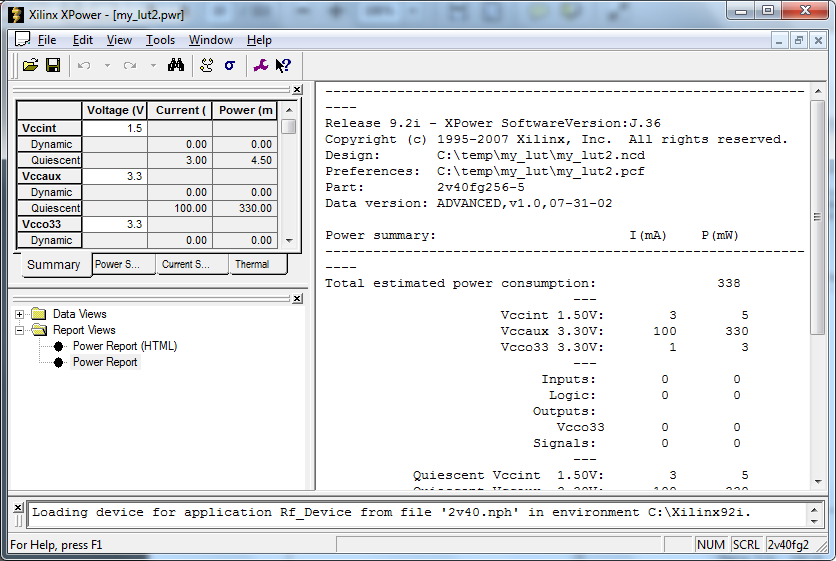This screenshot has height=561, width=836.
Task: Minimize the my_lut2.pwr document window
Action: (779, 41)
